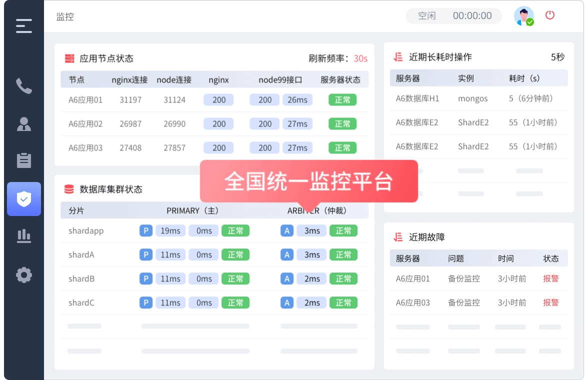588x380 pixels.
Task: Select the A6数据库H1 mongos row
Action: coord(478,98)
